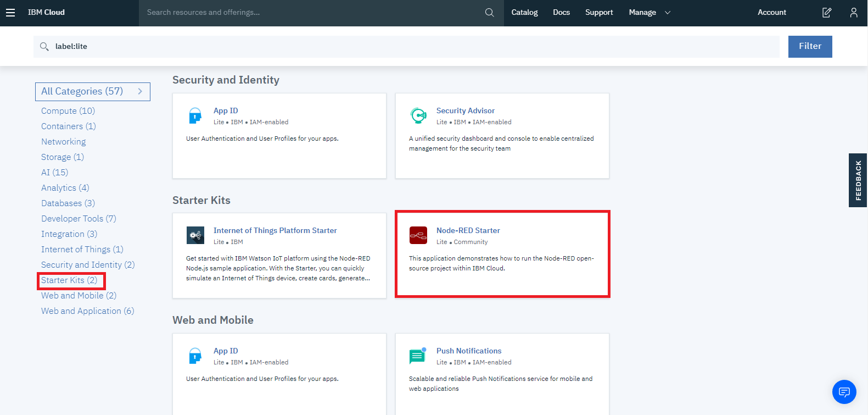868x415 pixels.
Task: Open App ID title under Security and Identity
Action: click(x=226, y=111)
